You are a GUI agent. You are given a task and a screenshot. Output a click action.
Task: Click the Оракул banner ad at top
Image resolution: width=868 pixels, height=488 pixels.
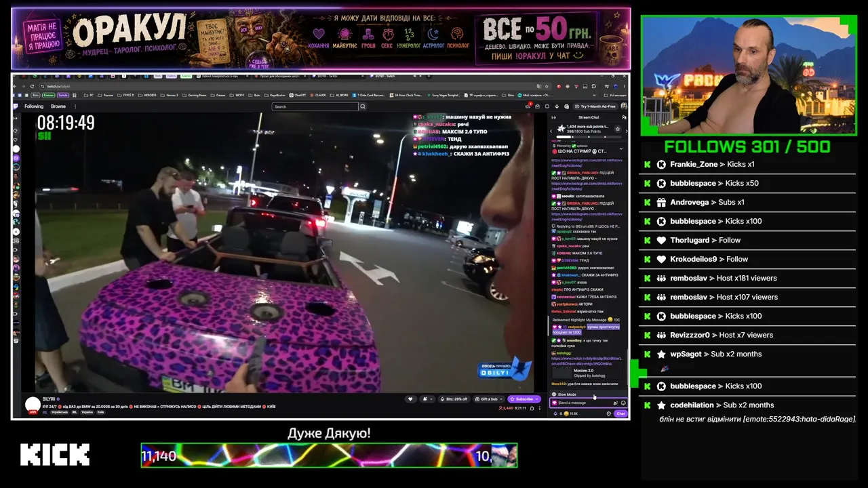pos(321,39)
